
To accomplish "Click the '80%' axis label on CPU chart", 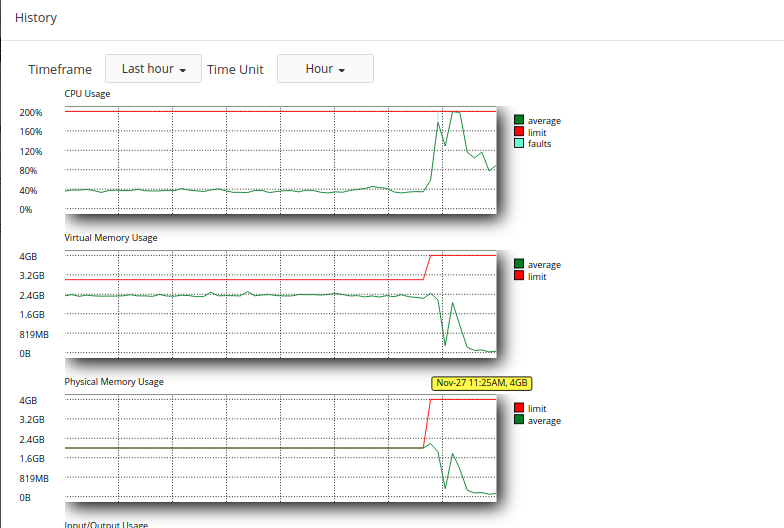I will (28, 170).
